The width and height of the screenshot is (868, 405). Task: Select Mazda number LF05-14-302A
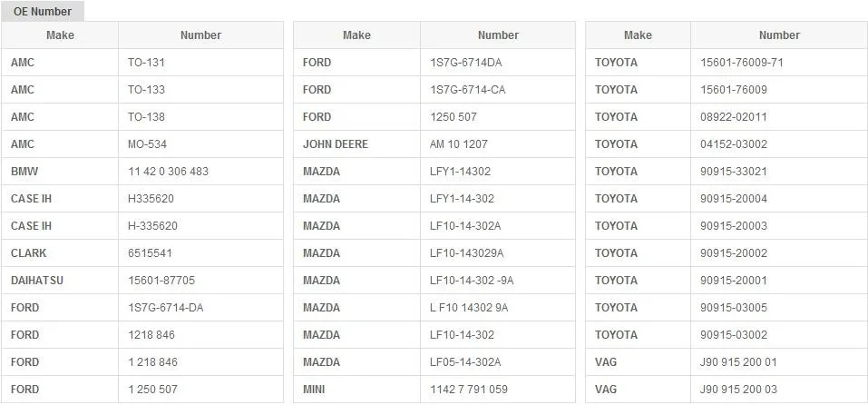point(498,361)
